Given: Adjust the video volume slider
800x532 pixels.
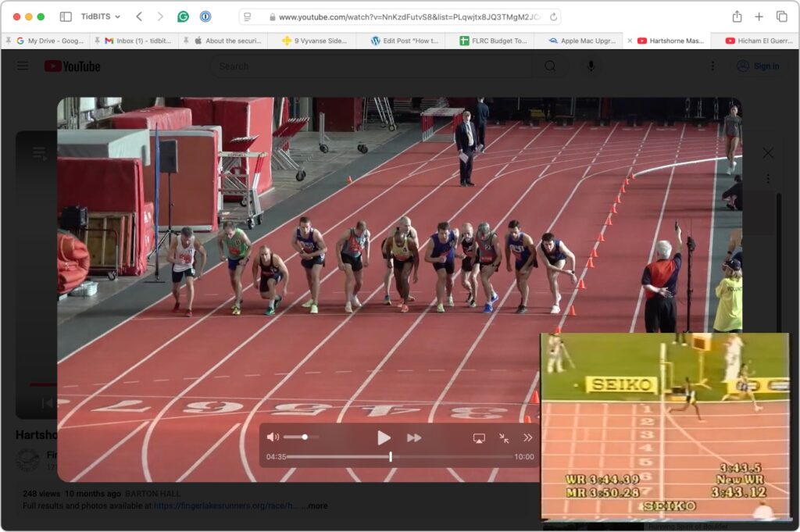Looking at the screenshot, I should (301, 437).
